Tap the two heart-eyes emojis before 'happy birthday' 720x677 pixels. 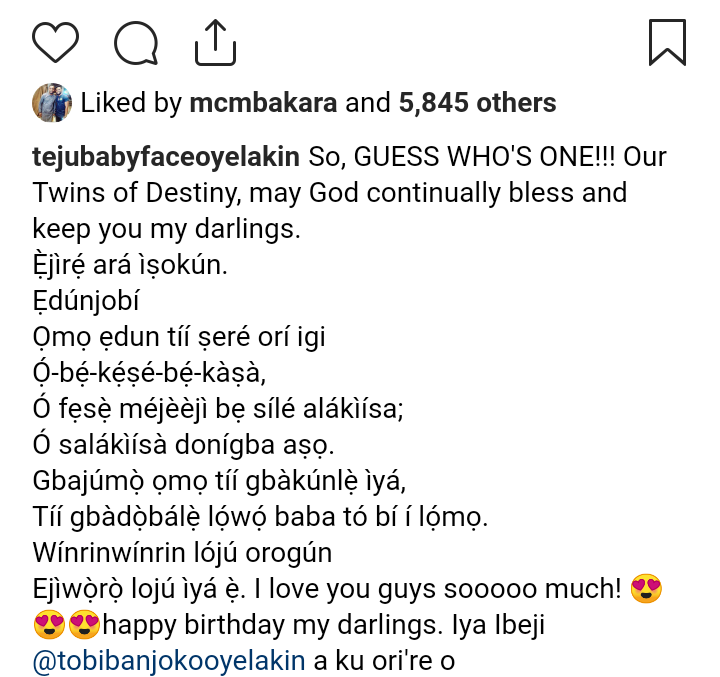click(67, 626)
